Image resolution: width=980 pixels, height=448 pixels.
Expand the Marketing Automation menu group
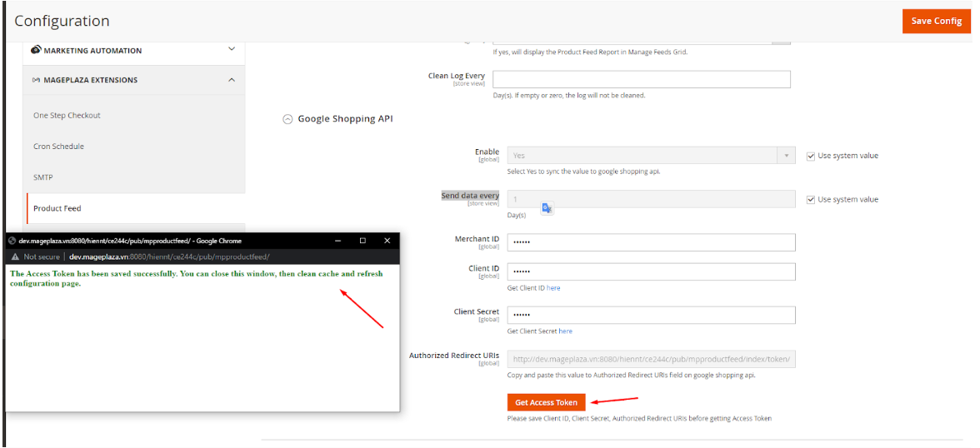[231, 50]
